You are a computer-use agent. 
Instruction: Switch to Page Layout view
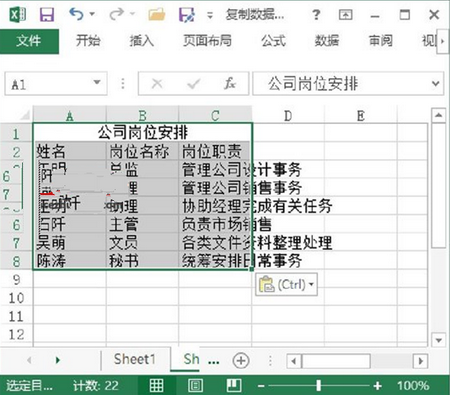click(195, 386)
